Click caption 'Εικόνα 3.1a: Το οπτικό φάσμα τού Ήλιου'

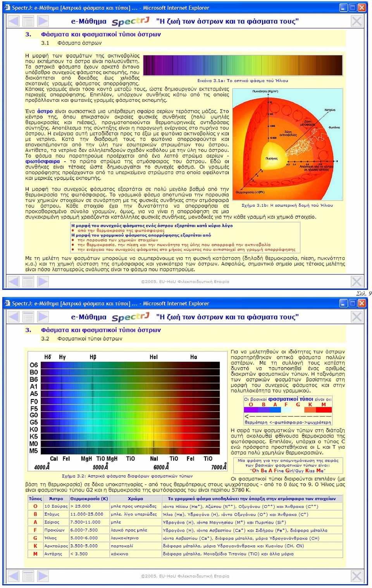(x=243, y=81)
